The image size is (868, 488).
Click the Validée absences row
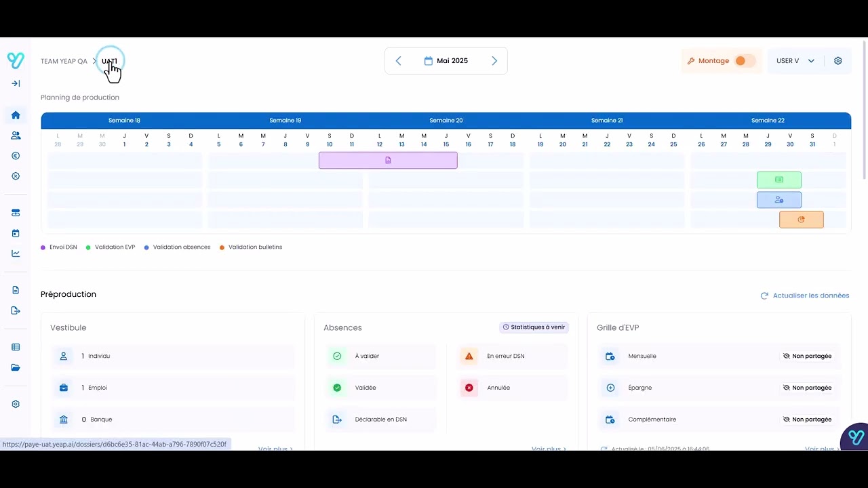click(380, 388)
